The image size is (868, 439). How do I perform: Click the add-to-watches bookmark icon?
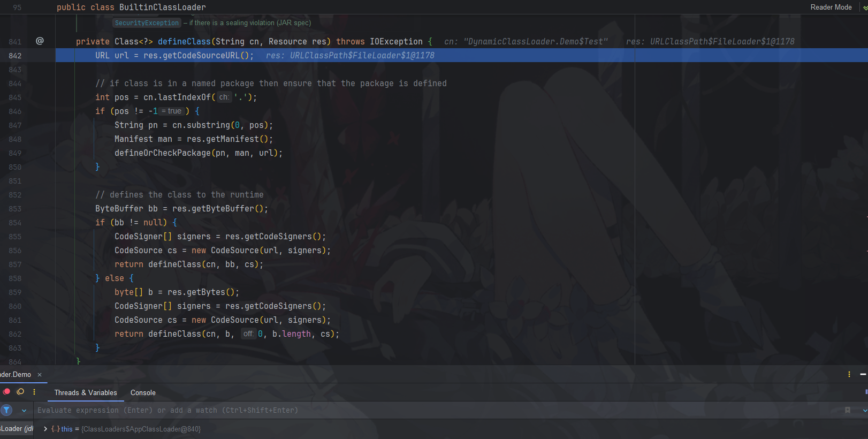click(848, 410)
